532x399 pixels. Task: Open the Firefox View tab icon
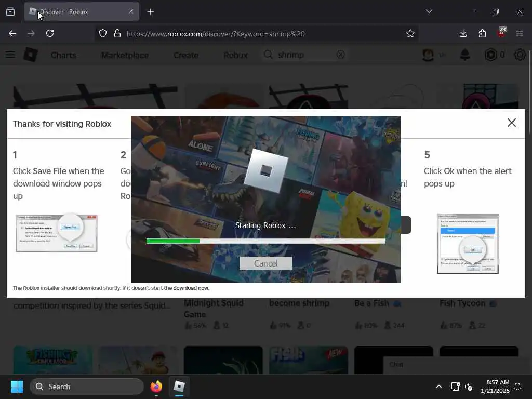pos(10,11)
